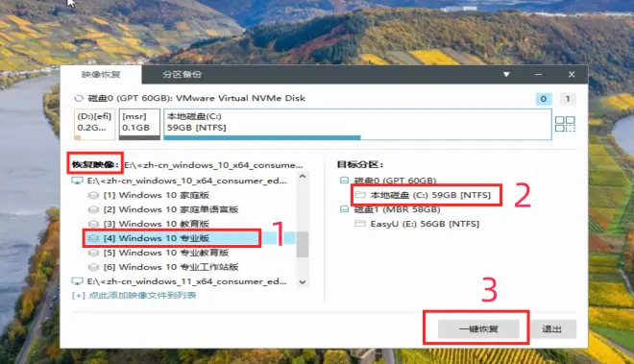The image size is (634, 364).
Task: Click the image icon of 专业工作站版 entry
Action: tap(93, 267)
